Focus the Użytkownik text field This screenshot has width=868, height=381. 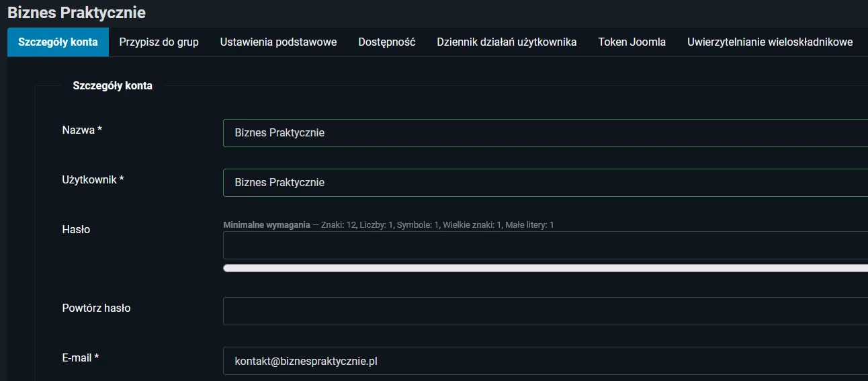pyautogui.click(x=544, y=183)
